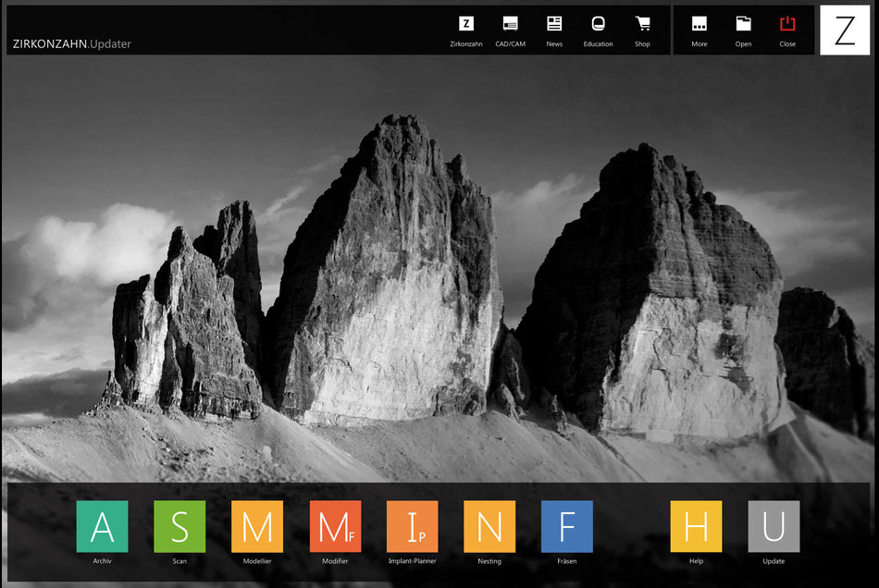Open the Modellier application tile

[257, 526]
